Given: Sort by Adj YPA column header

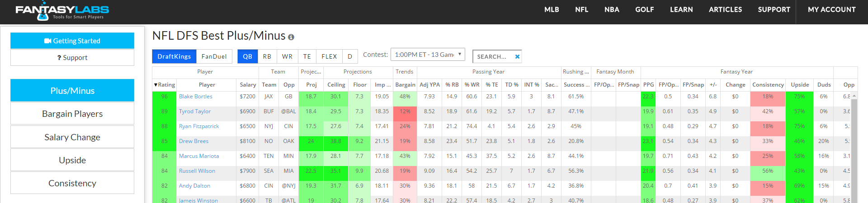Looking at the screenshot, I should 429,85.
